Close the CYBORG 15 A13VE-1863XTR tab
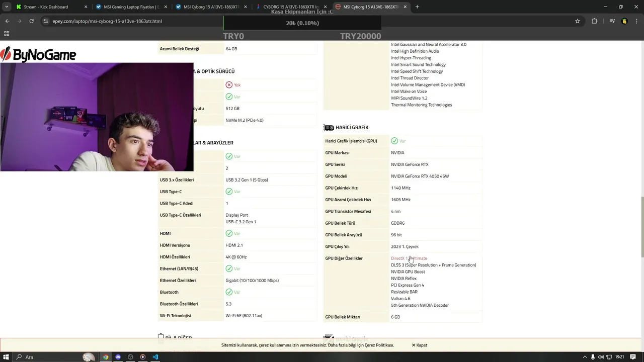 pyautogui.click(x=325, y=7)
